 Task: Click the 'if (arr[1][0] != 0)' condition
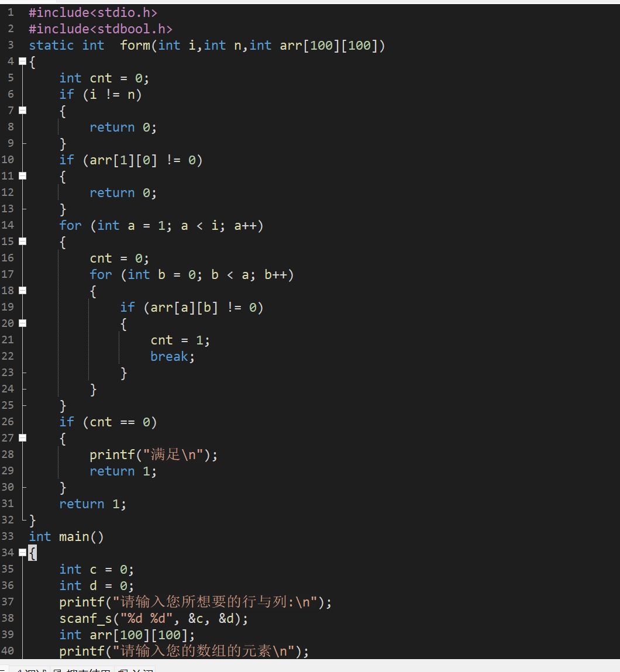click(130, 160)
